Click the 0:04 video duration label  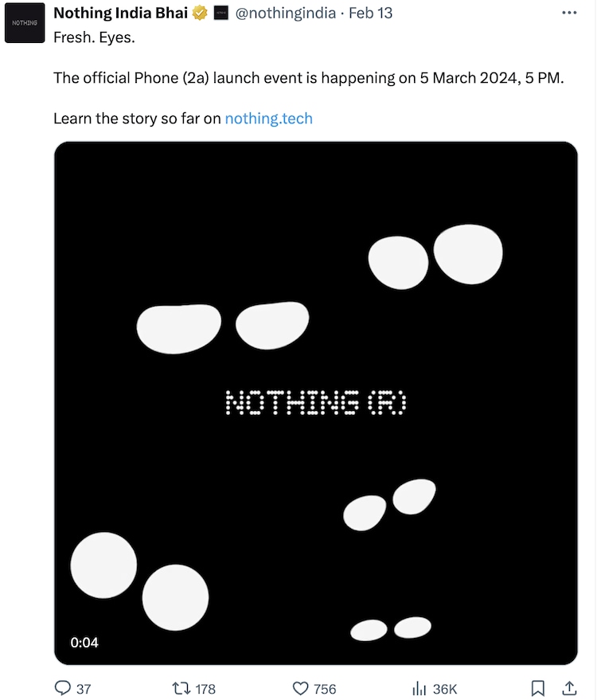(x=84, y=642)
